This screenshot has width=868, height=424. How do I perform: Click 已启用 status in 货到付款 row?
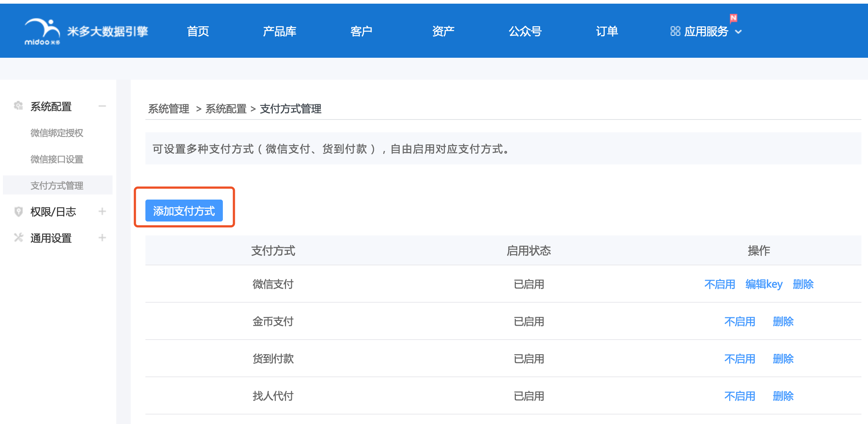coord(529,359)
